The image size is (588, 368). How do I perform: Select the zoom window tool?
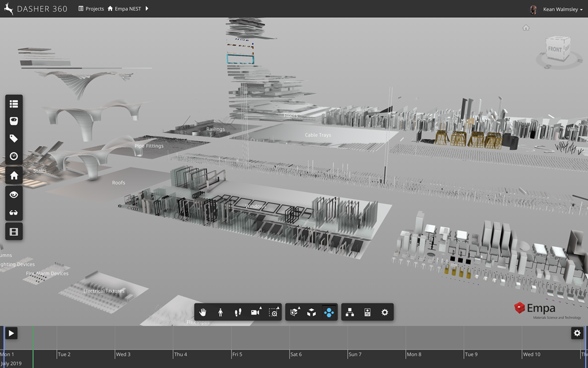click(273, 312)
